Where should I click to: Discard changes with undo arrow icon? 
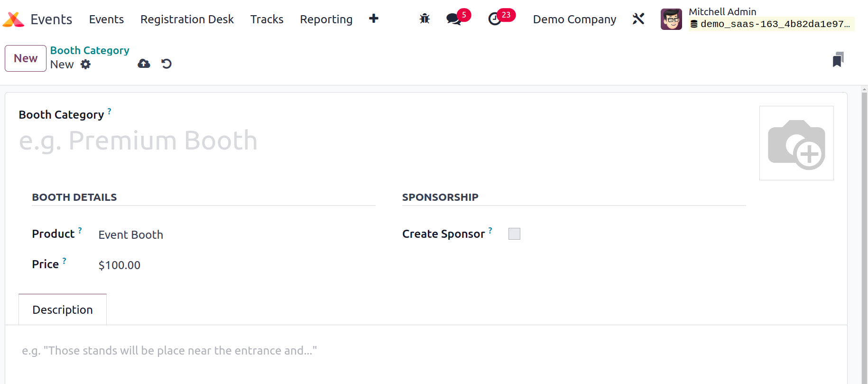(x=166, y=64)
